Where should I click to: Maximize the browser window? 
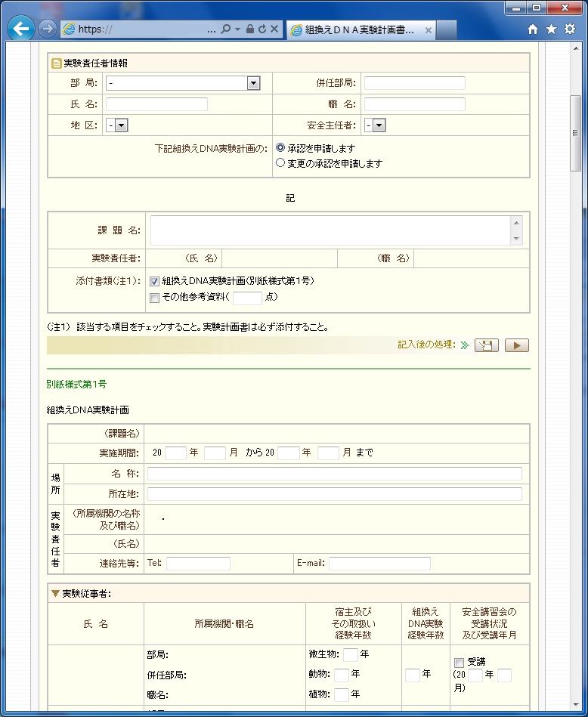click(x=537, y=8)
